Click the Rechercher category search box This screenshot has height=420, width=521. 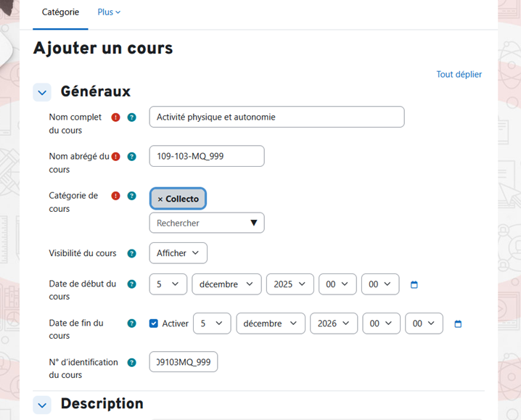pos(200,223)
